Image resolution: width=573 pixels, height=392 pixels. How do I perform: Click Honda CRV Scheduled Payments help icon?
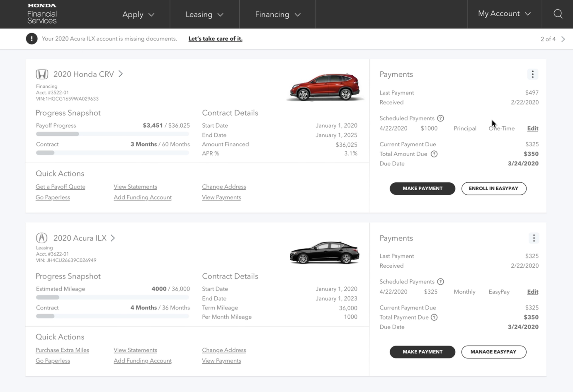tap(441, 118)
